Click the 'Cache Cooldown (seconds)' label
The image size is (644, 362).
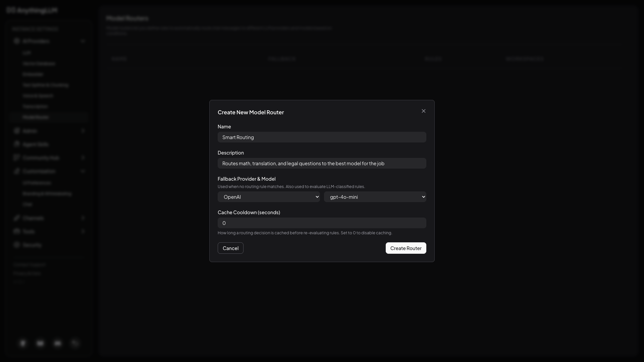point(249,213)
